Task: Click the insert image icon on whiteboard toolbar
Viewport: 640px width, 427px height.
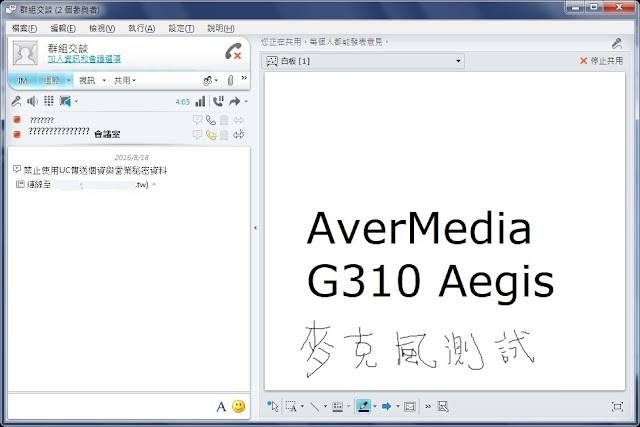Action: [x=409, y=407]
